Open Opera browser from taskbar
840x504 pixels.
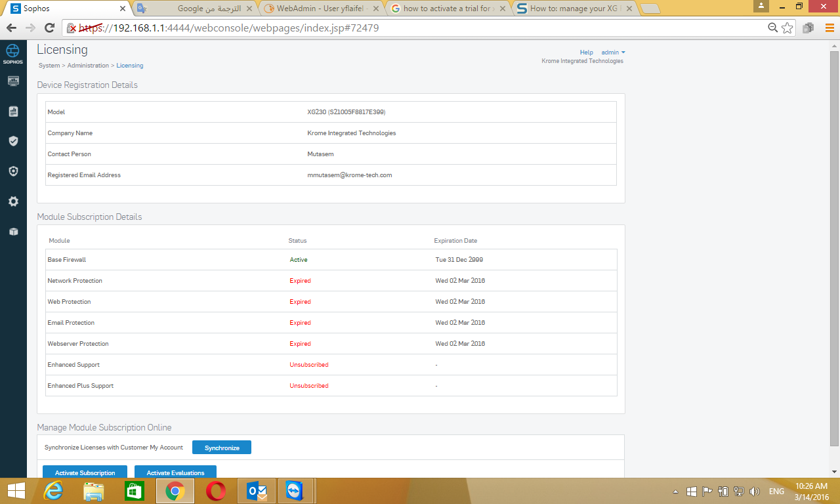pos(216,491)
